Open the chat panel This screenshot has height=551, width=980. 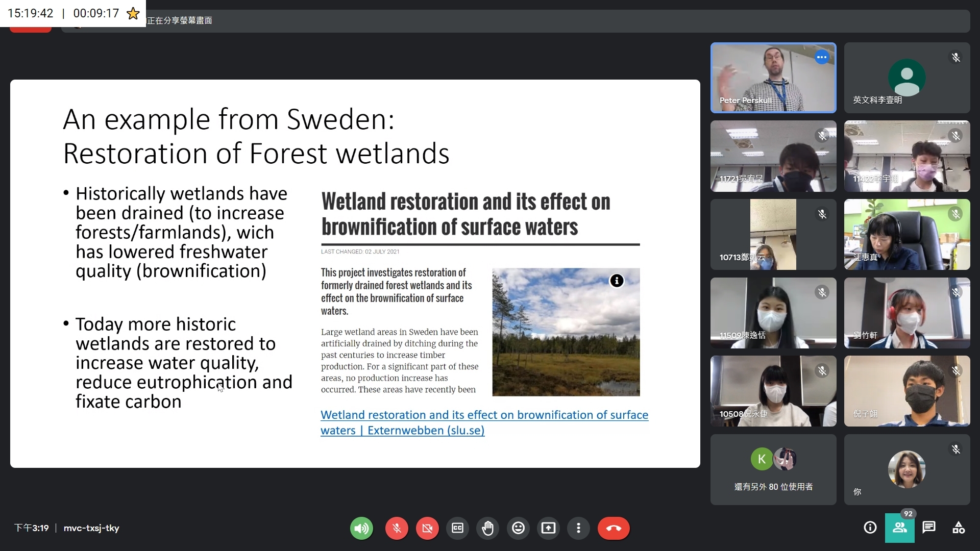point(929,528)
